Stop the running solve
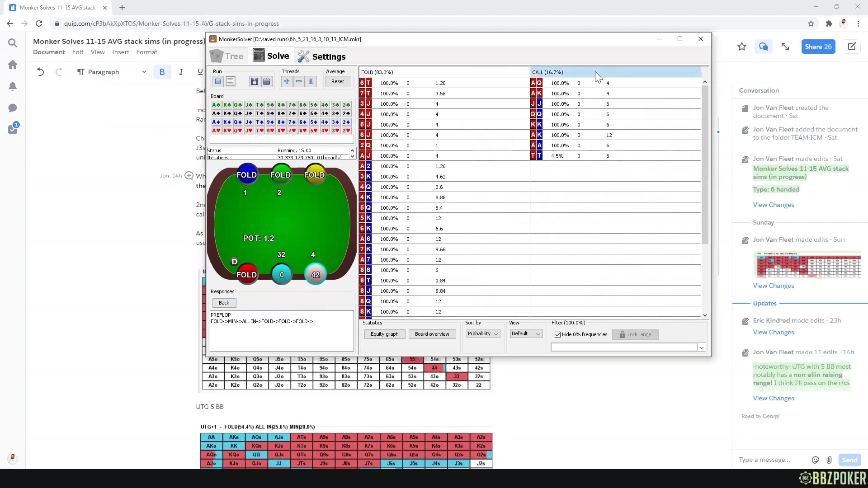Image resolution: width=868 pixels, height=488 pixels. point(218,81)
